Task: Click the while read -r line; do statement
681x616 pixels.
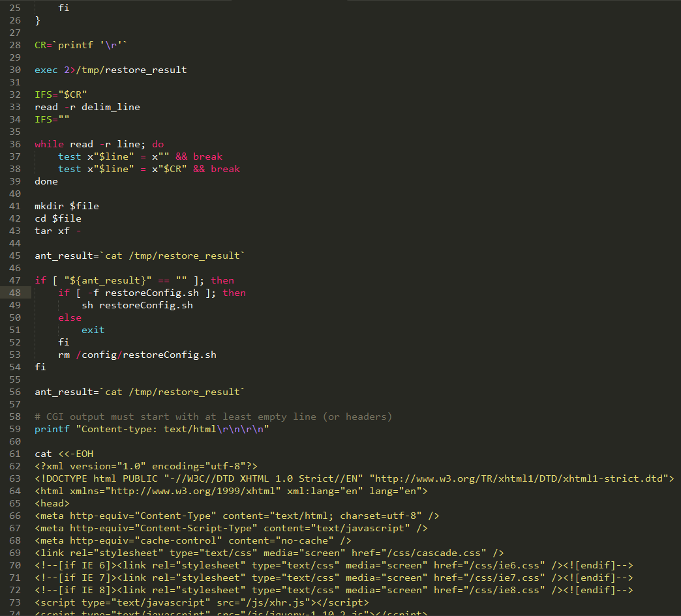Action: point(99,144)
